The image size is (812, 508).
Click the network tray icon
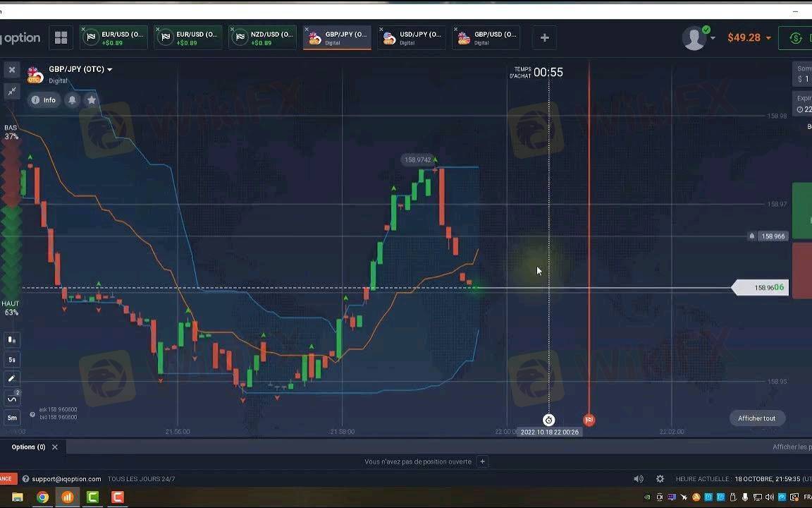point(758,497)
